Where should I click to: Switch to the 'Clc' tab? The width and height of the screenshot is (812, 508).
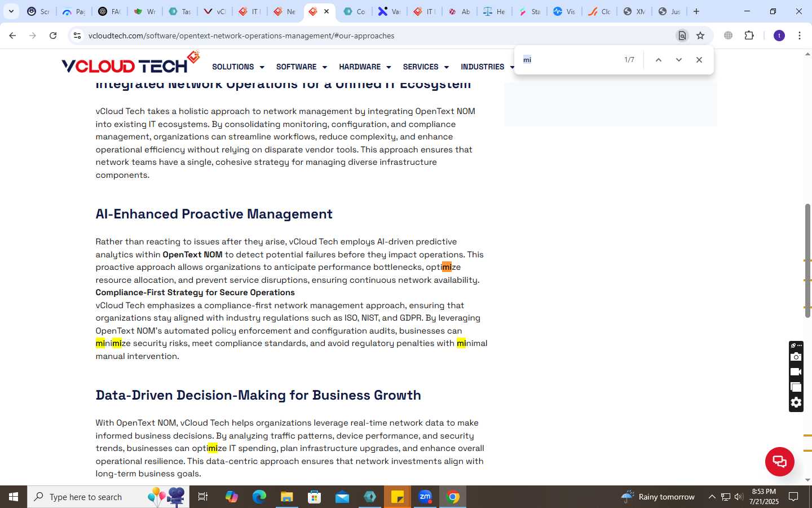click(x=599, y=11)
